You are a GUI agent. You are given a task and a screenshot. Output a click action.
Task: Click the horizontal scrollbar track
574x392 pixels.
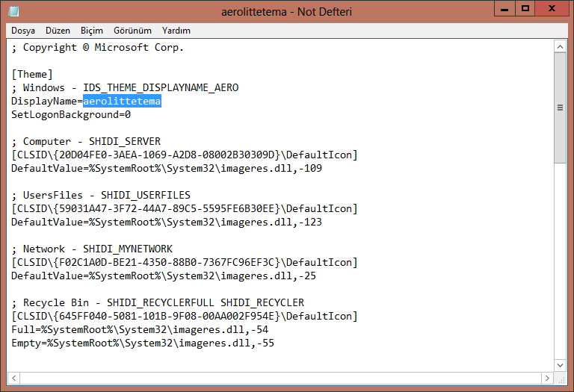[280, 378]
